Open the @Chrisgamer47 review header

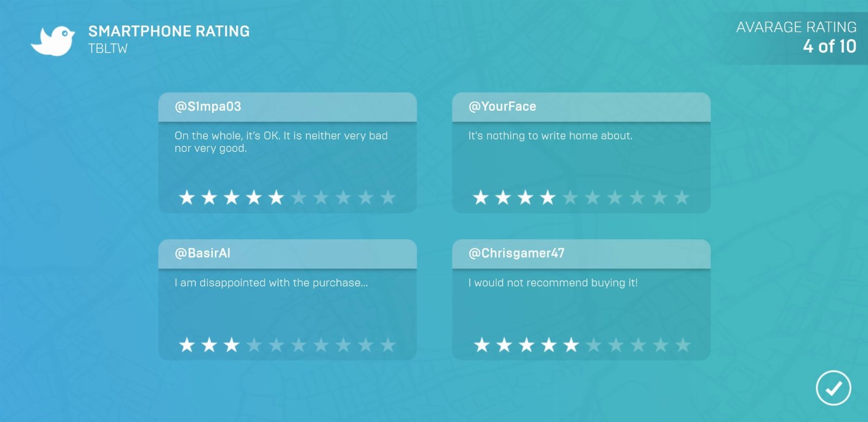(581, 254)
